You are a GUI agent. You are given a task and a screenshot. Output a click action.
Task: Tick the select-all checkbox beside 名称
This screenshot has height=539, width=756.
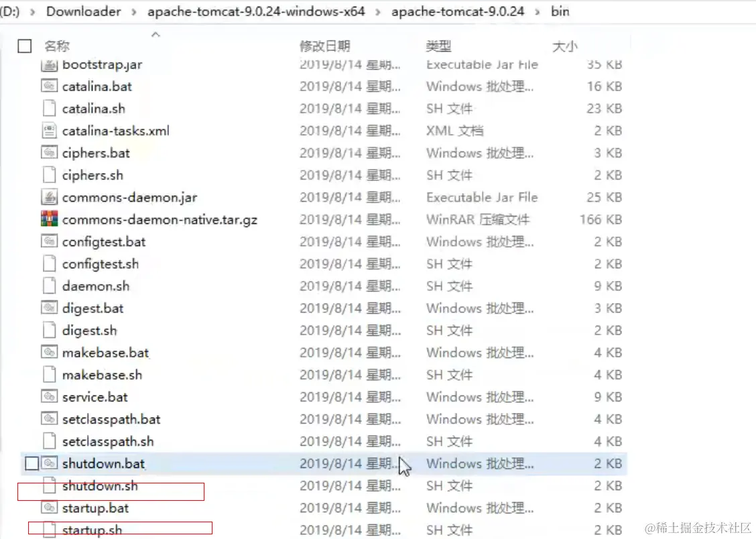click(25, 46)
